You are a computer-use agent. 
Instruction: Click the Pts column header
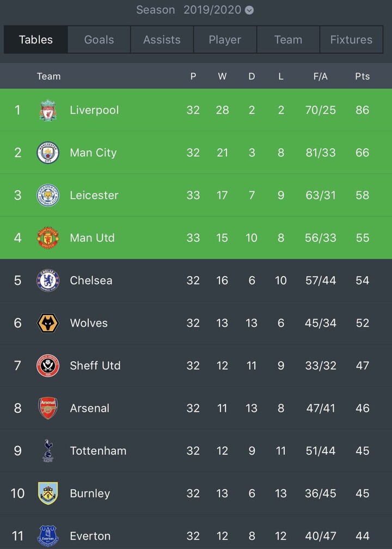point(362,76)
